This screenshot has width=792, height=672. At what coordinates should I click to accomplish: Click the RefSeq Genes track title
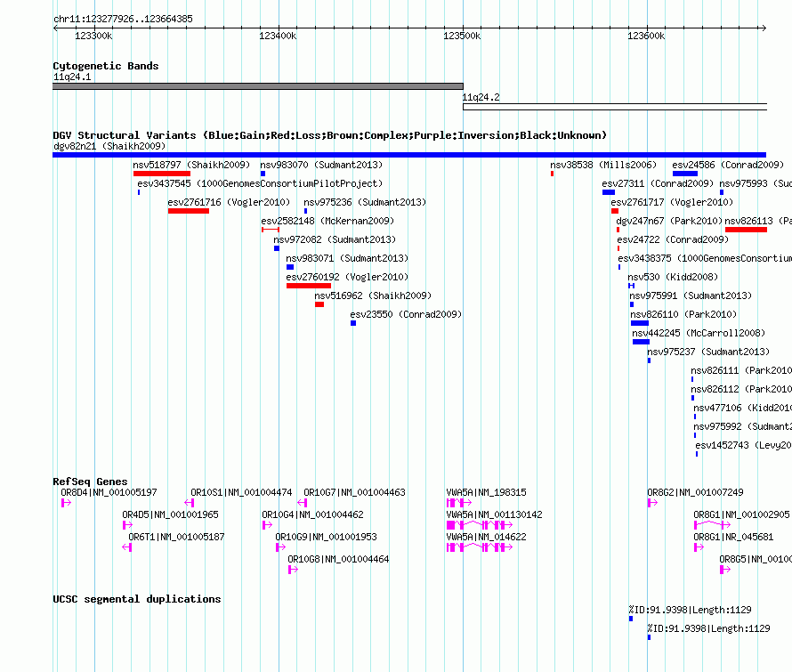pyautogui.click(x=90, y=482)
